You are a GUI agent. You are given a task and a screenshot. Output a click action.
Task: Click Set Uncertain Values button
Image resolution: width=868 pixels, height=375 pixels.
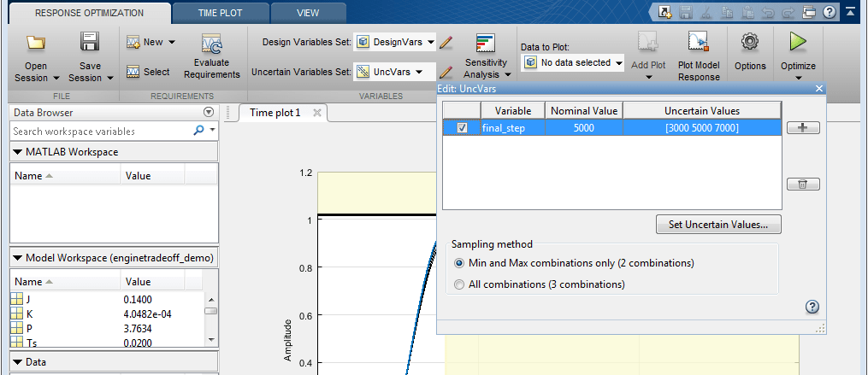coord(718,225)
